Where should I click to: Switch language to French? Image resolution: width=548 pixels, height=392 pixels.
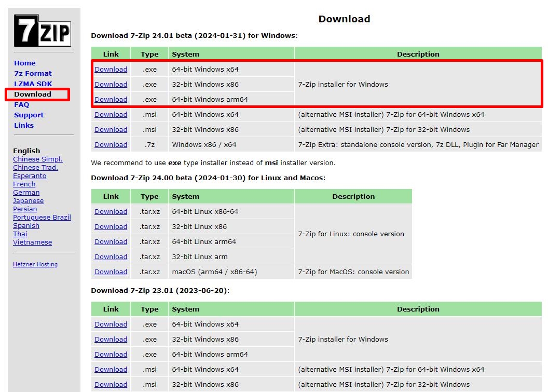[24, 184]
